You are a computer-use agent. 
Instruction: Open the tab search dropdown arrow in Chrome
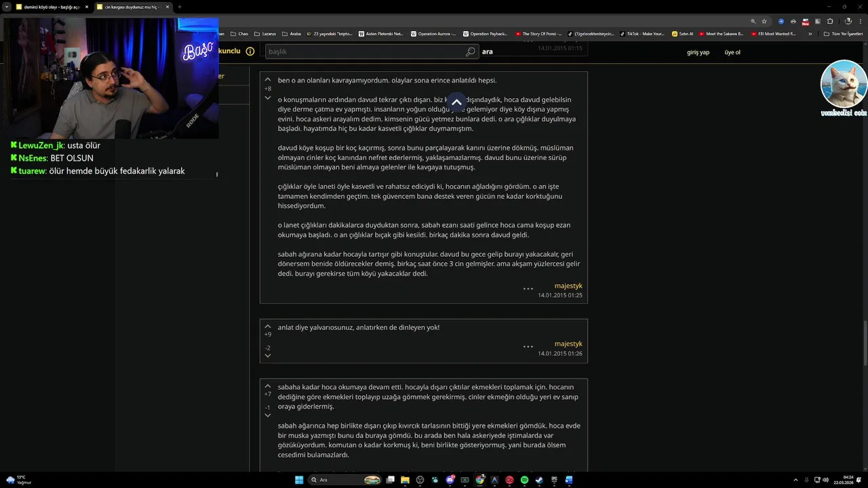(7, 7)
